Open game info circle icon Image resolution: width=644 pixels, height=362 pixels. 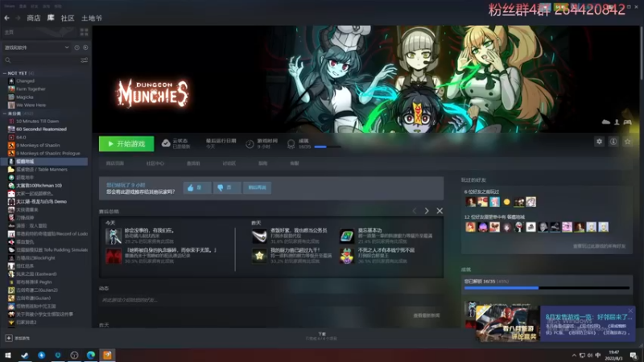pos(613,142)
